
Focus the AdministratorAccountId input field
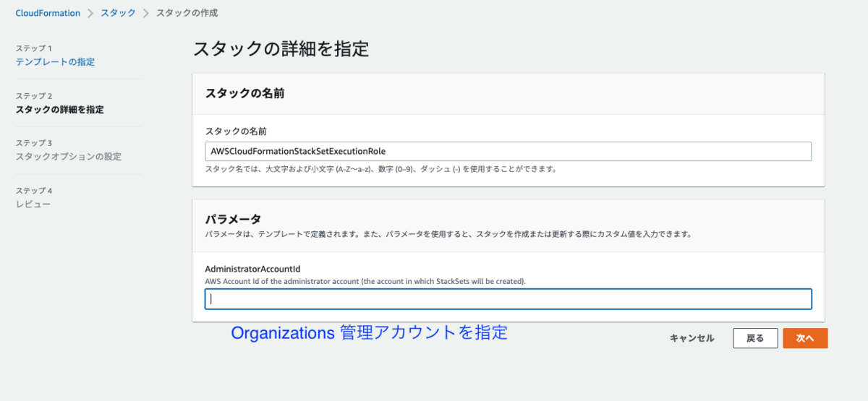coord(508,299)
